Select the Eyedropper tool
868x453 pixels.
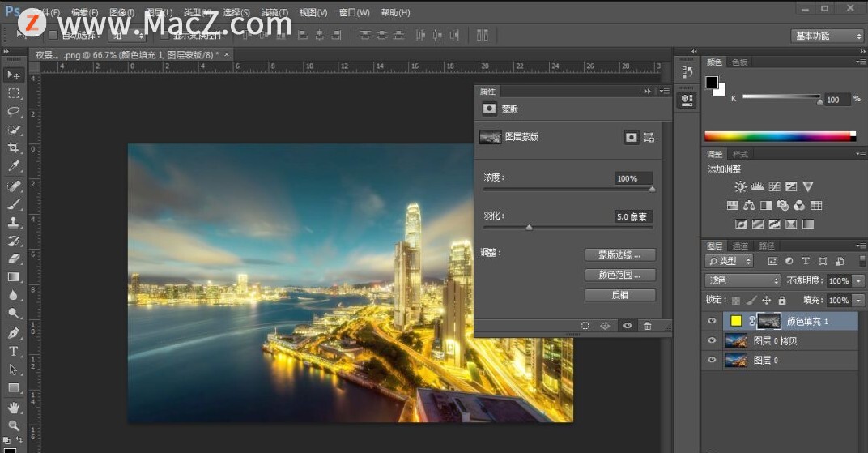click(13, 166)
